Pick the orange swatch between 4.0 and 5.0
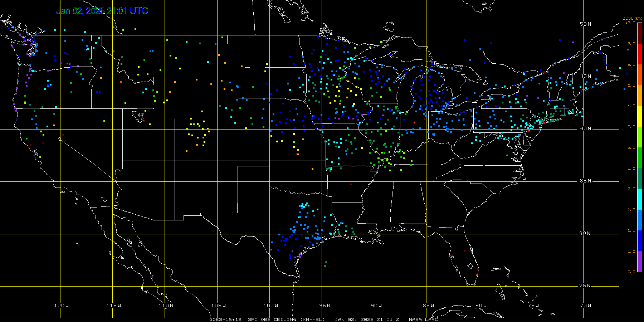The width and height of the screenshot is (644, 322). [640, 96]
